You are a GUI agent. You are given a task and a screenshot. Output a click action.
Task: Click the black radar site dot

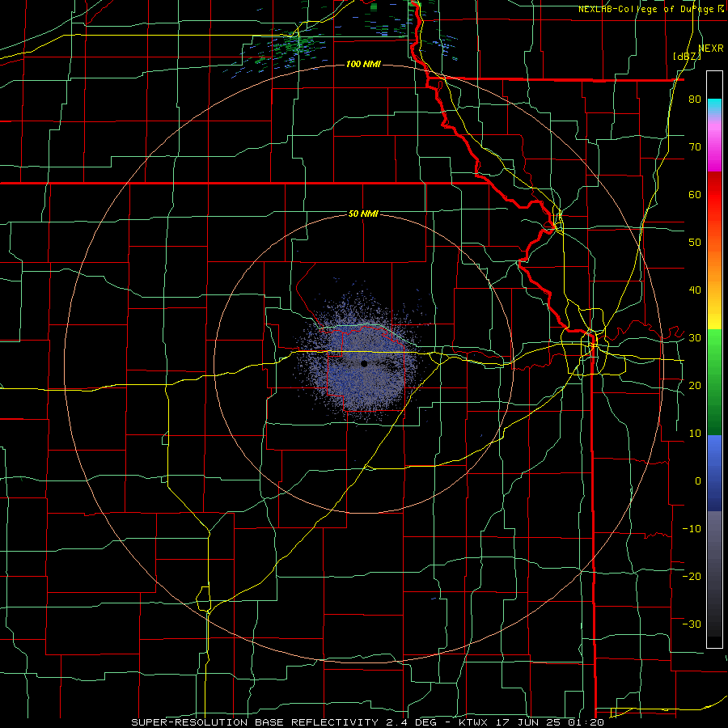pyautogui.click(x=364, y=363)
